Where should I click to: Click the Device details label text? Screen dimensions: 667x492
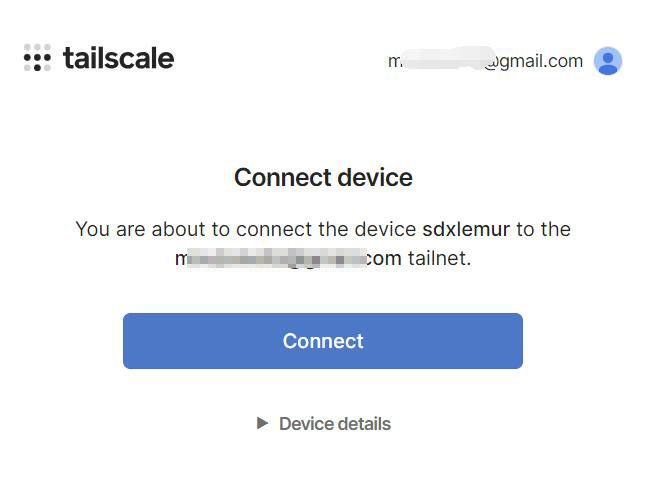(335, 424)
